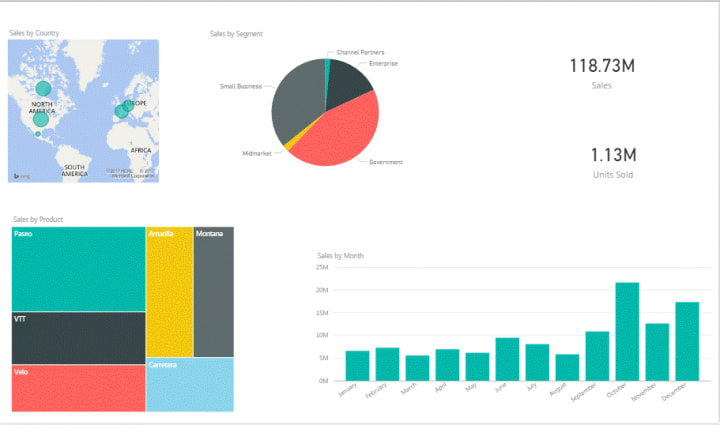Select the light blue Carretera block
Viewport: 720px width, 425px height.
[x=190, y=385]
